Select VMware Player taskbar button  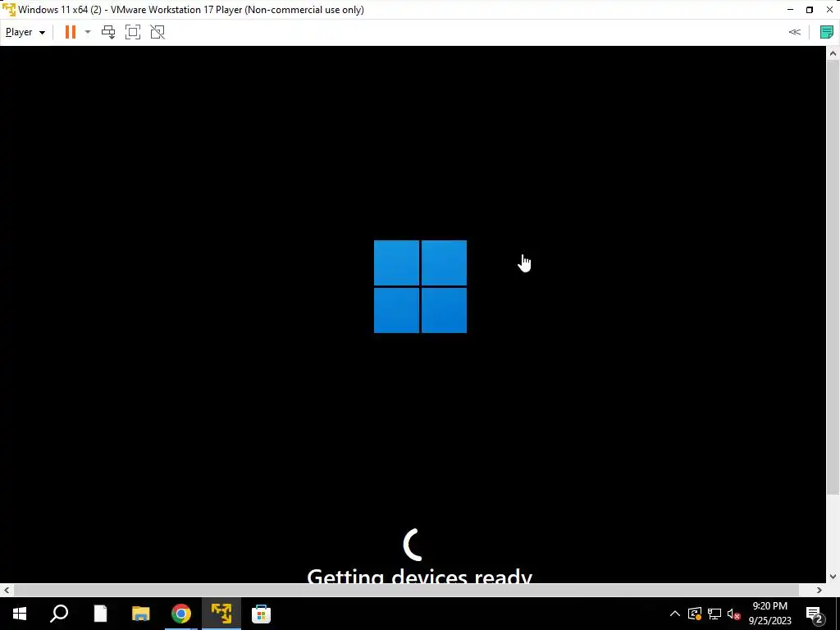tap(221, 614)
